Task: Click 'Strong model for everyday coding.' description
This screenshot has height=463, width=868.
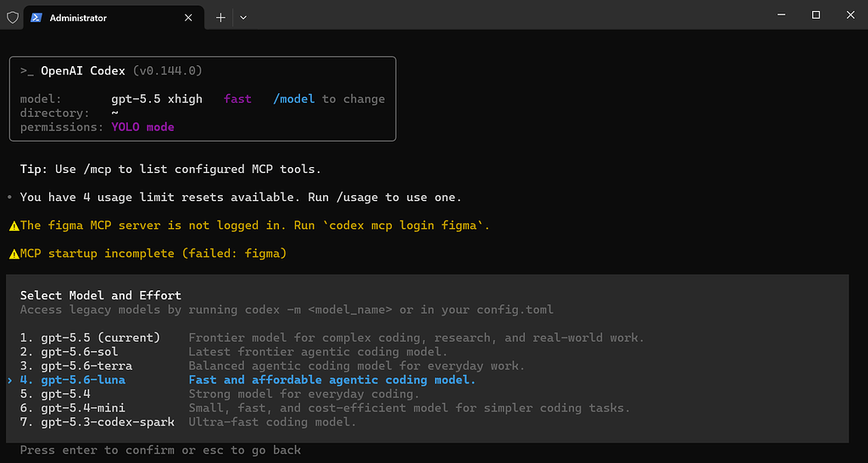Action: [x=304, y=394]
